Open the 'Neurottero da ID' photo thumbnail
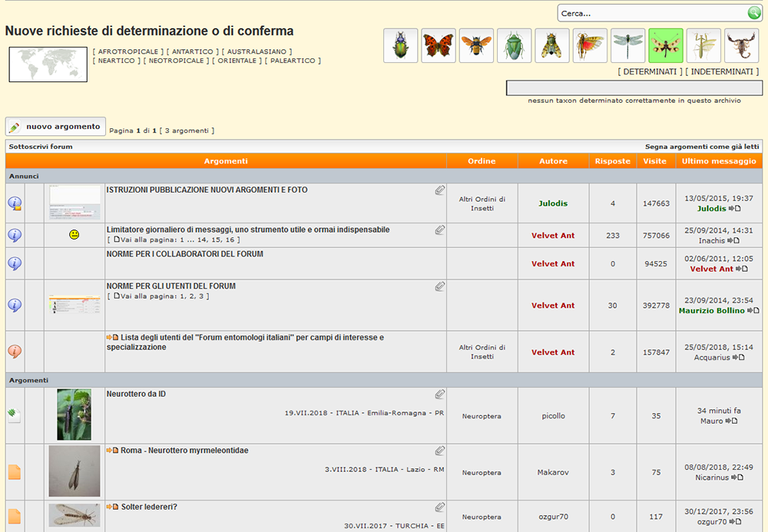Image resolution: width=768 pixels, height=532 pixels. (74, 415)
